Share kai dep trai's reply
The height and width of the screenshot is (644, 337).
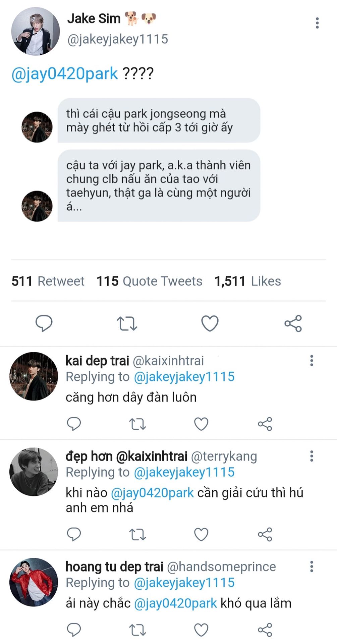265,424
